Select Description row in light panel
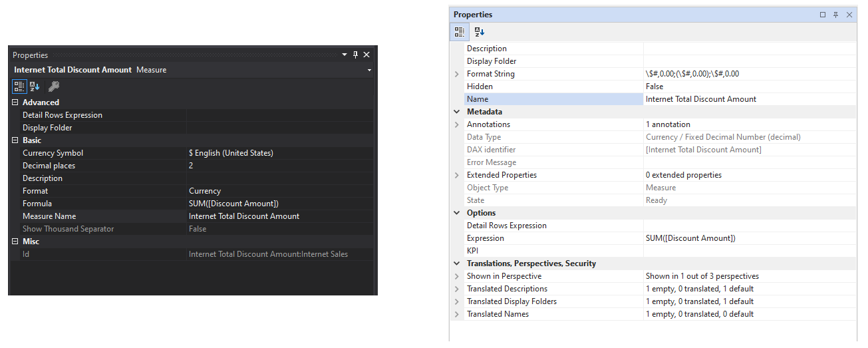This screenshot has height=348, width=868. coord(660,49)
